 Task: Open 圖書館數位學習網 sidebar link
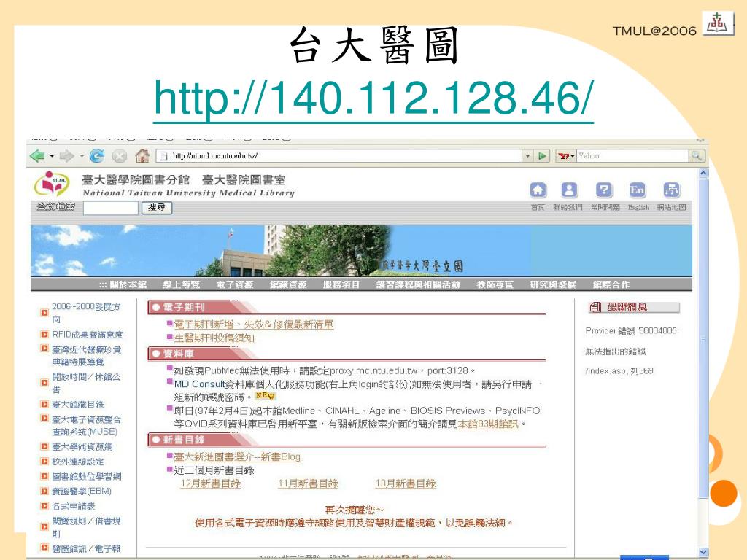coord(86,476)
